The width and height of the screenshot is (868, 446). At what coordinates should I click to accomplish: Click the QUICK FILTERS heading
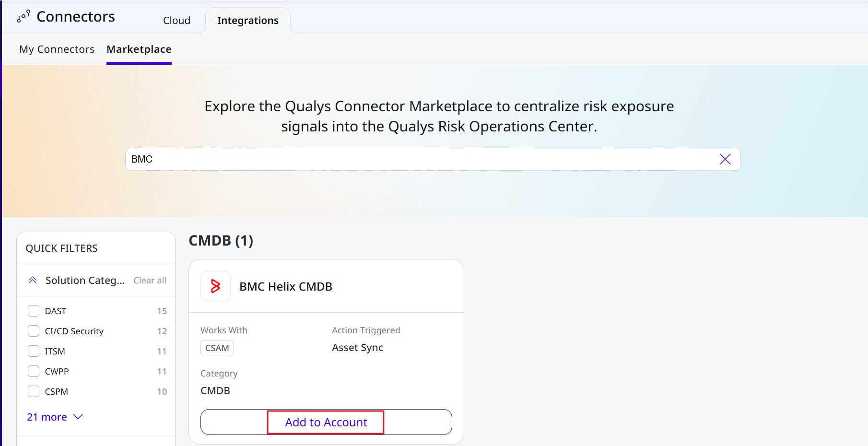61,248
